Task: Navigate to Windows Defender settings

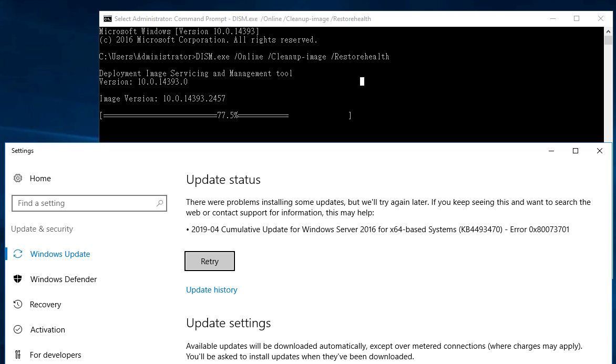Action: (63, 279)
